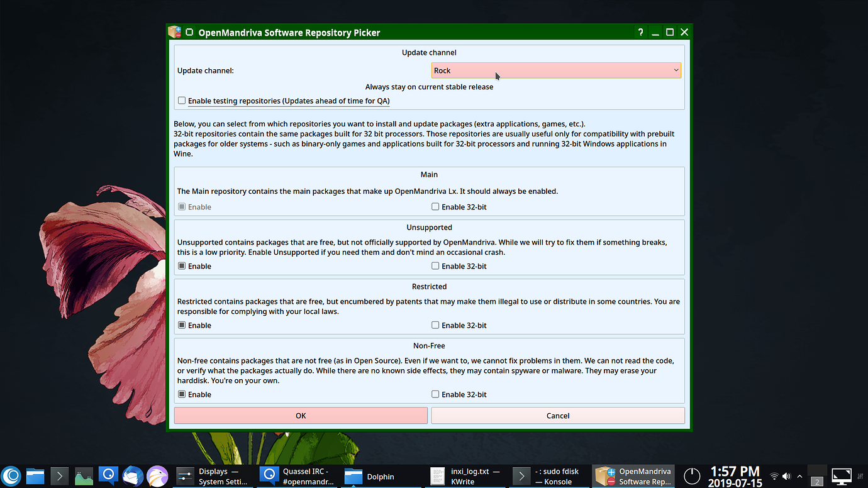Click the title bar question mark help icon

[640, 32]
